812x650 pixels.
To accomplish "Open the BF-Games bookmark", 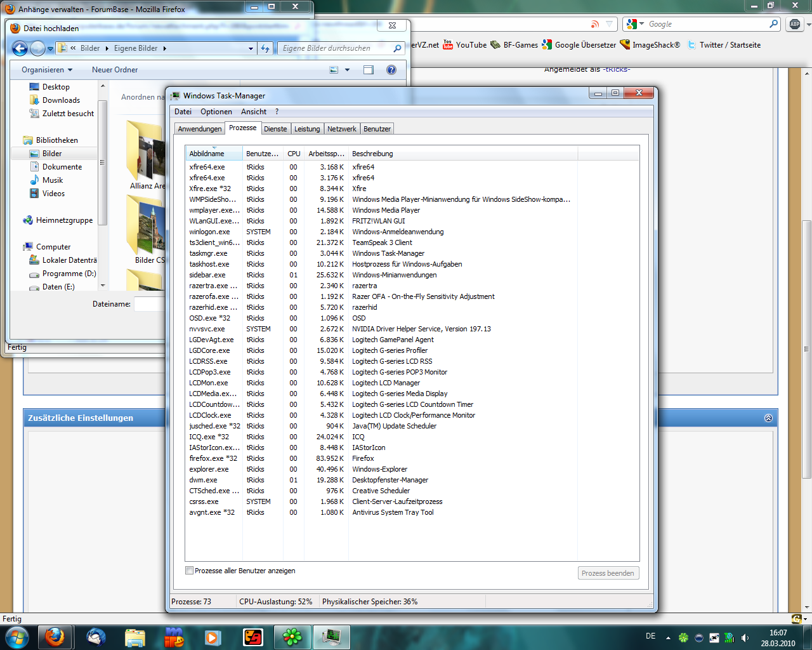I will point(514,45).
